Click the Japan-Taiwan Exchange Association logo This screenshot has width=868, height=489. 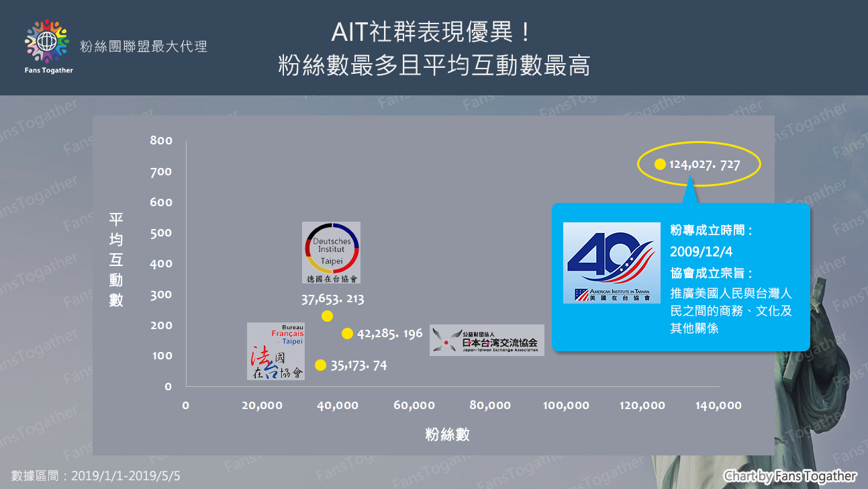click(487, 341)
